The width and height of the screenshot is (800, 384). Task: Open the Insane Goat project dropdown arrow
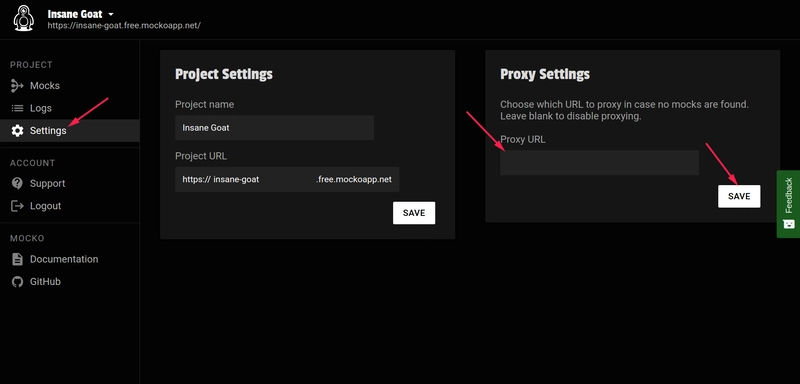coord(111,14)
